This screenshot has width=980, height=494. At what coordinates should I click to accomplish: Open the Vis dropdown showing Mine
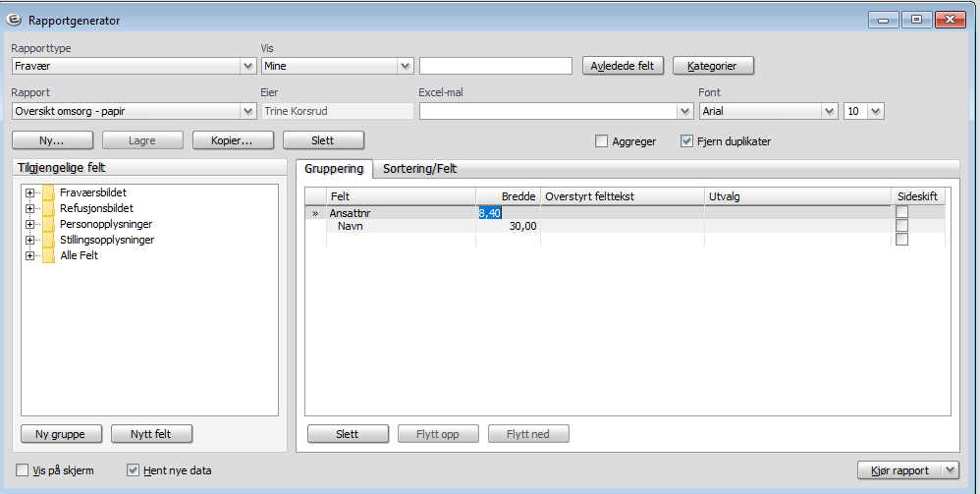point(405,66)
